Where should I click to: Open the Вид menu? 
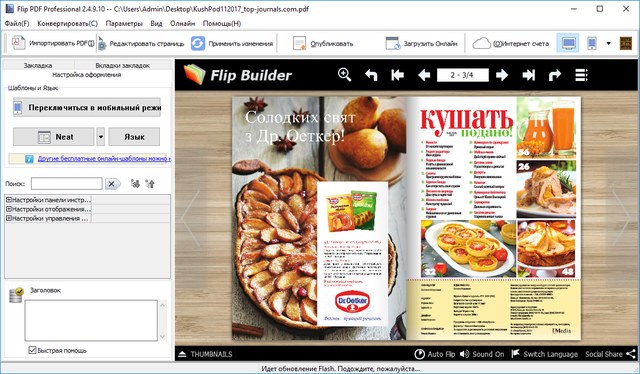click(x=156, y=23)
